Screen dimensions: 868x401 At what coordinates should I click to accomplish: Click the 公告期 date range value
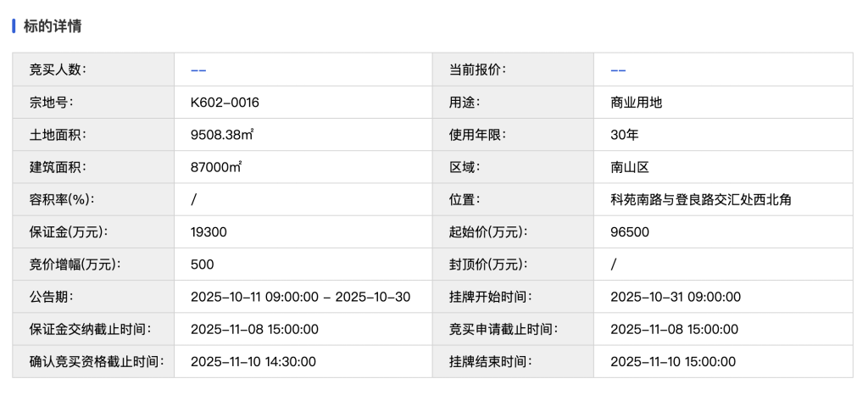pyautogui.click(x=300, y=297)
